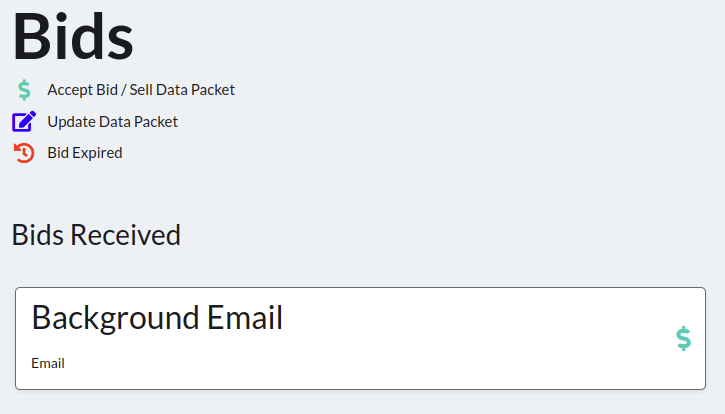725x414 pixels.
Task: Click the green dollar legend icon
Action: (24, 90)
